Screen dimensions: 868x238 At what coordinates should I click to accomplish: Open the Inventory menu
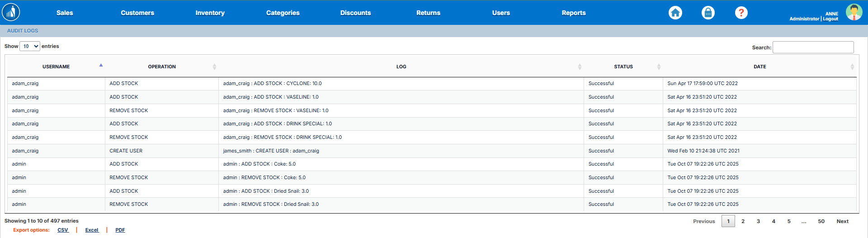[x=210, y=13]
